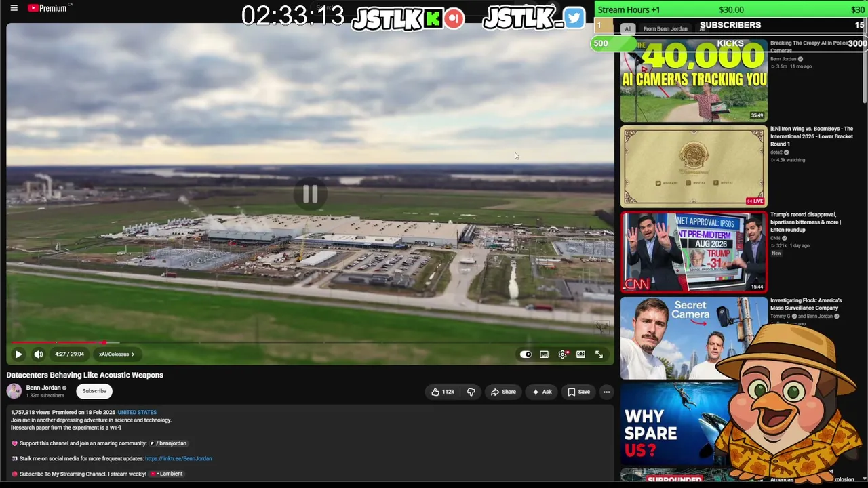Open Benn Jordan's channel avatar

(14, 391)
